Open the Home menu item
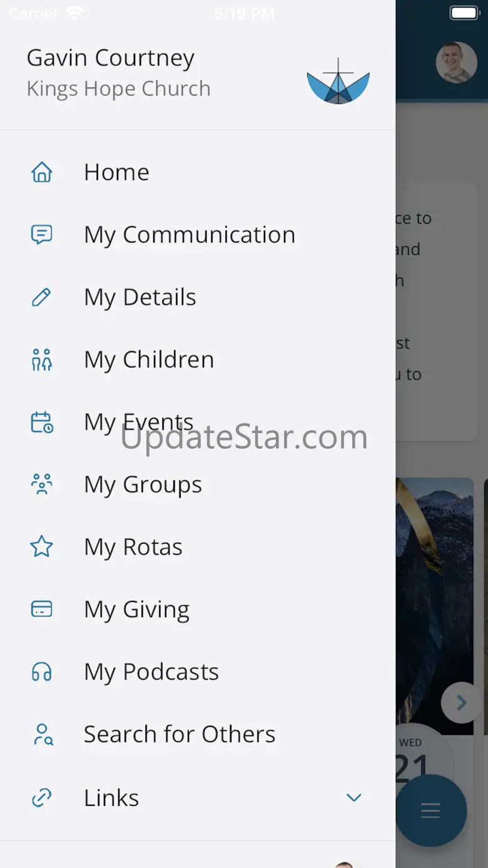Screen dimensions: 488x868 (x=198, y=172)
